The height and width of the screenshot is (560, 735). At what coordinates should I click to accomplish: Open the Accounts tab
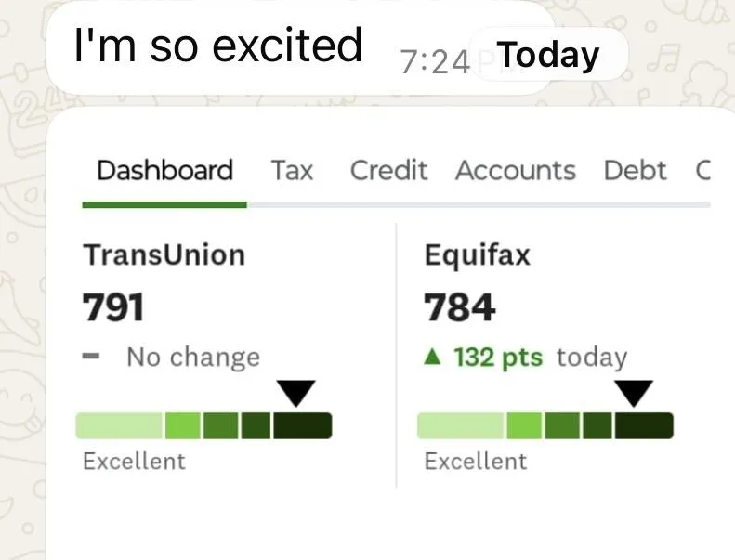pos(515,171)
